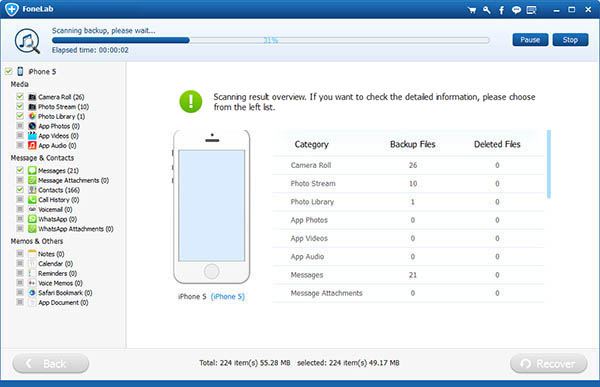This screenshot has height=387, width=600.
Task: Open the Contacts (166) category
Action: click(x=59, y=190)
